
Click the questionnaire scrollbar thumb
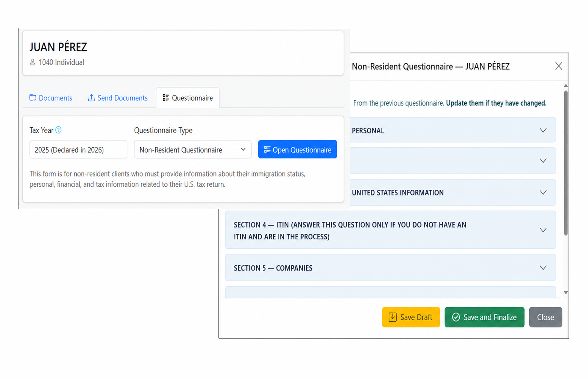tap(565, 163)
